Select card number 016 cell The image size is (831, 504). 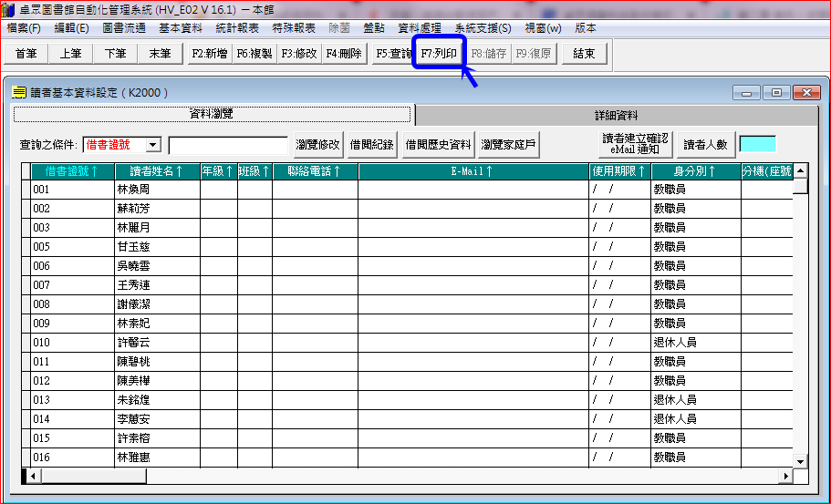(73, 458)
